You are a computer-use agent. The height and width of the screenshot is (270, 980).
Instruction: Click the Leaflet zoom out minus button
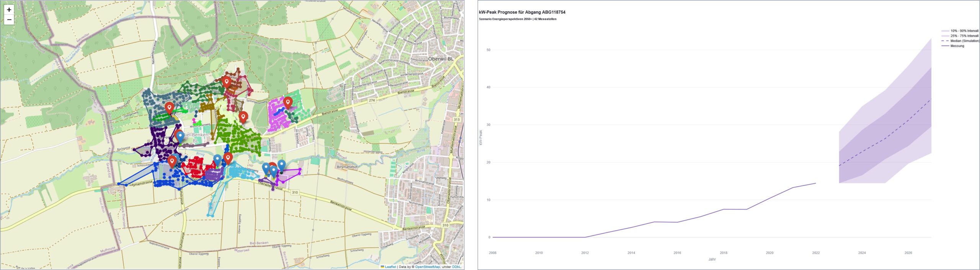coord(9,20)
